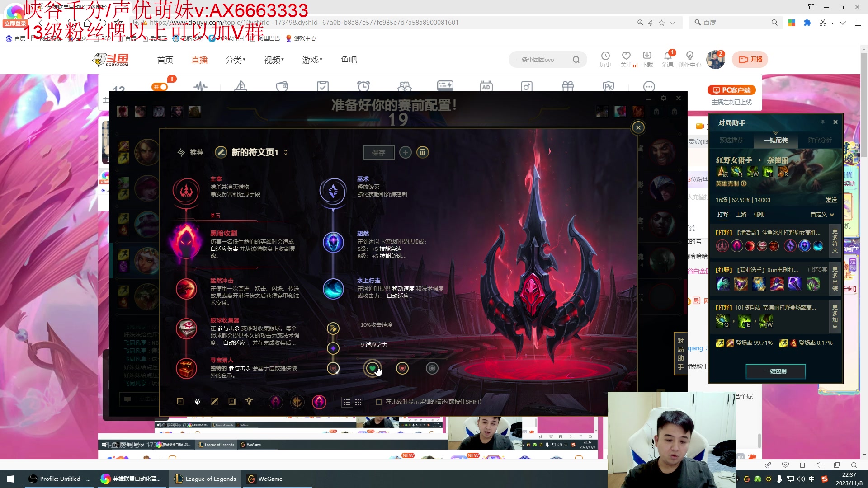Image resolution: width=868 pixels, height=488 pixels.
Task: Choose the Eyeball Collection rune icon
Action: click(x=186, y=329)
